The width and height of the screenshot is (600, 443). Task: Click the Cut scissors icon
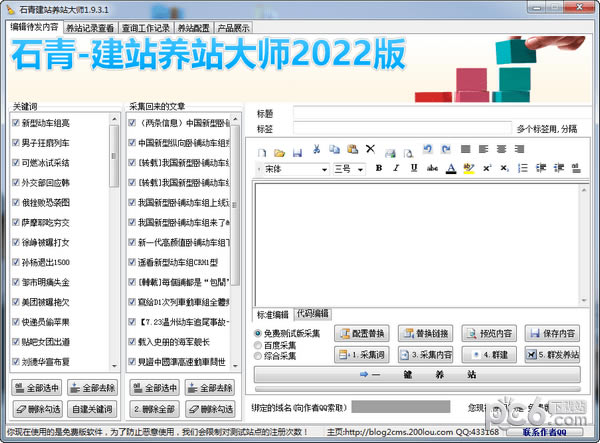(x=316, y=150)
